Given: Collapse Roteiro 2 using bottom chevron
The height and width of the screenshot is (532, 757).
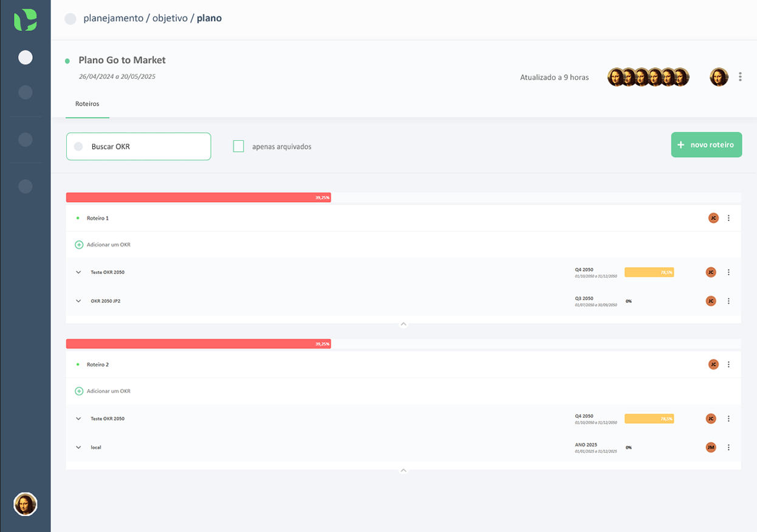Looking at the screenshot, I should [403, 471].
